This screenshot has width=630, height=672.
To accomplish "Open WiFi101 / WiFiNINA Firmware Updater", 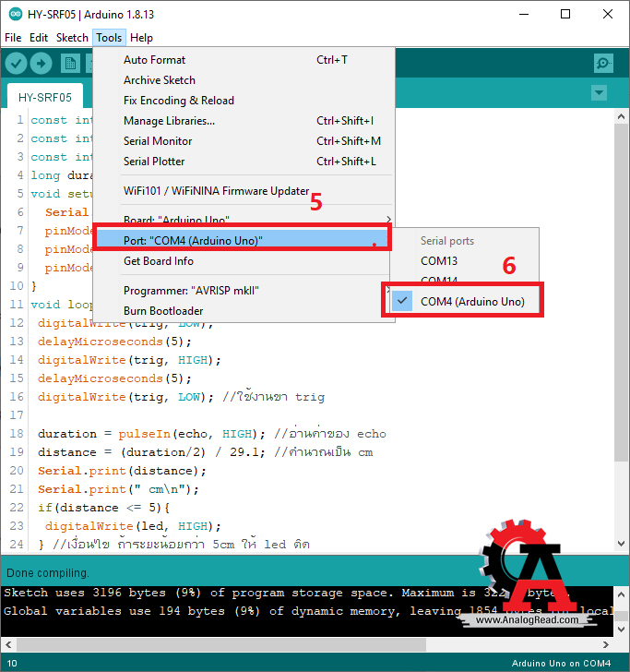I will click(x=244, y=191).
